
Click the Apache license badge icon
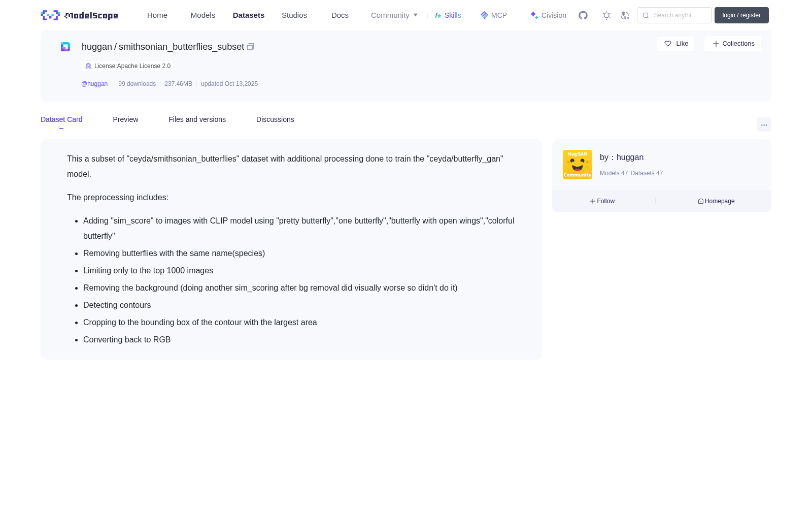tap(88, 66)
